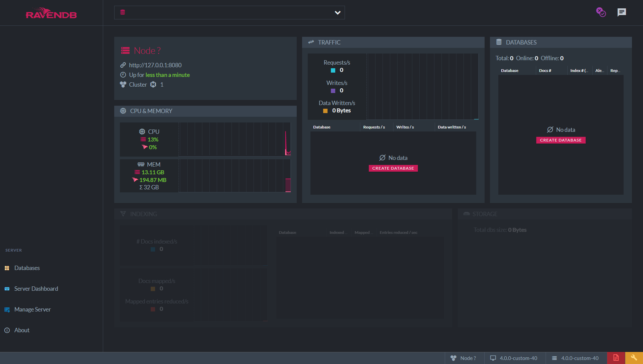Click the Cluster icon in node panel
Image resolution: width=643 pixels, height=364 pixels.
point(123,84)
